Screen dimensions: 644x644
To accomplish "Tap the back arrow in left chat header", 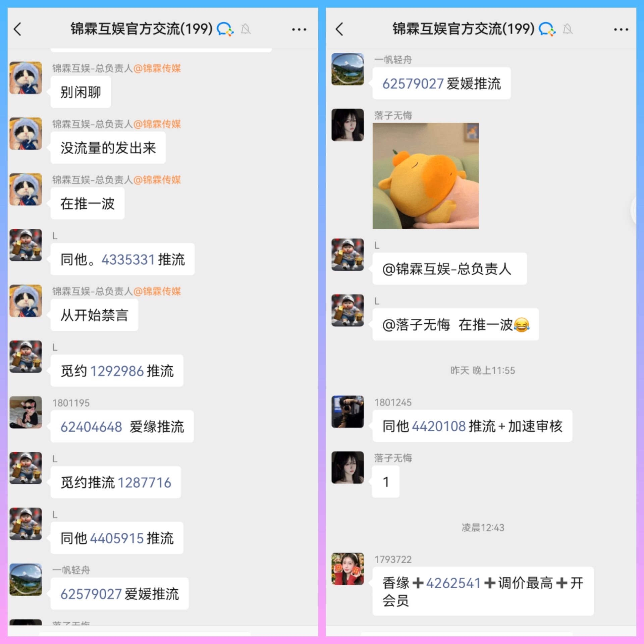I will tap(17, 29).
